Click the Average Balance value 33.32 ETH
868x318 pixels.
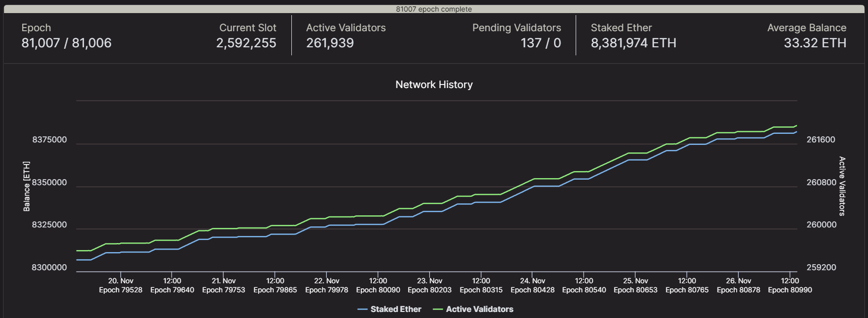[x=815, y=43]
